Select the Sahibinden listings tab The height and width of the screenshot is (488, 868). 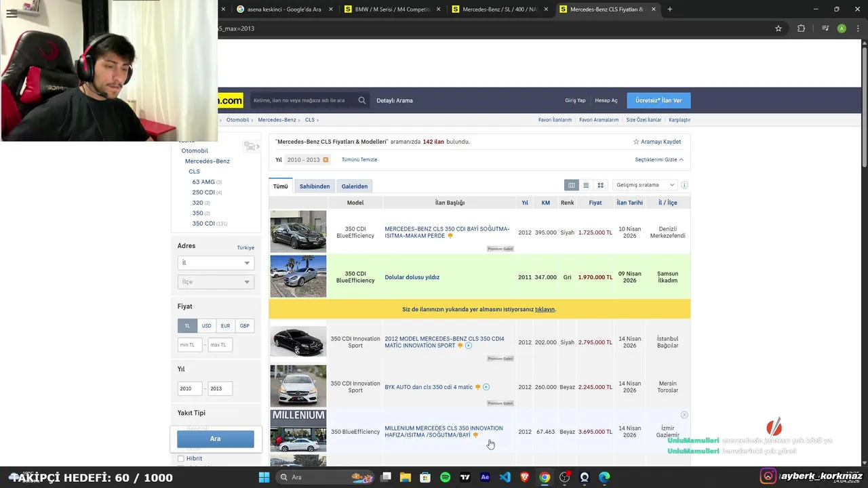click(x=315, y=186)
